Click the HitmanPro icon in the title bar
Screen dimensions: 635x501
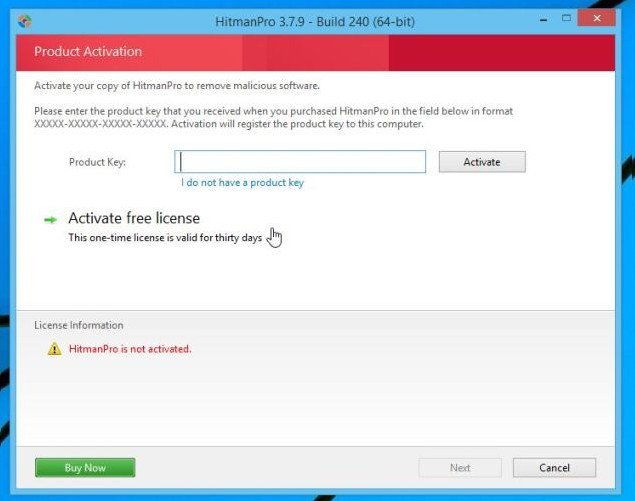pyautogui.click(x=25, y=20)
